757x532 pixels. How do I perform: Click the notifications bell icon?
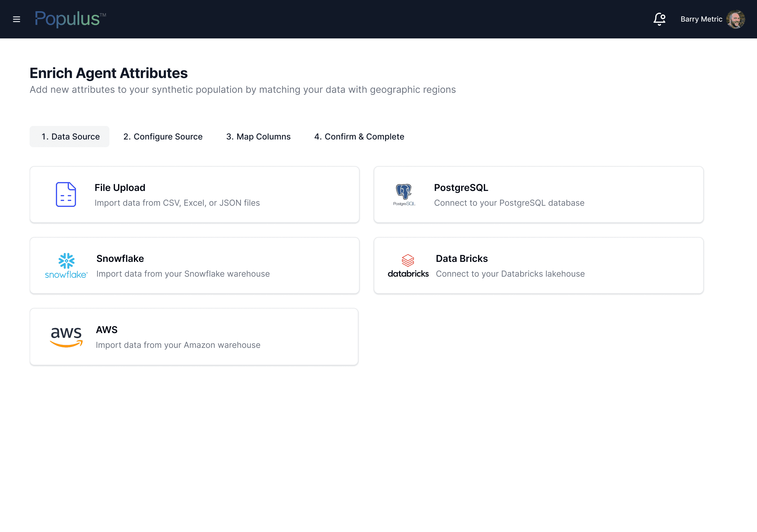click(x=659, y=19)
